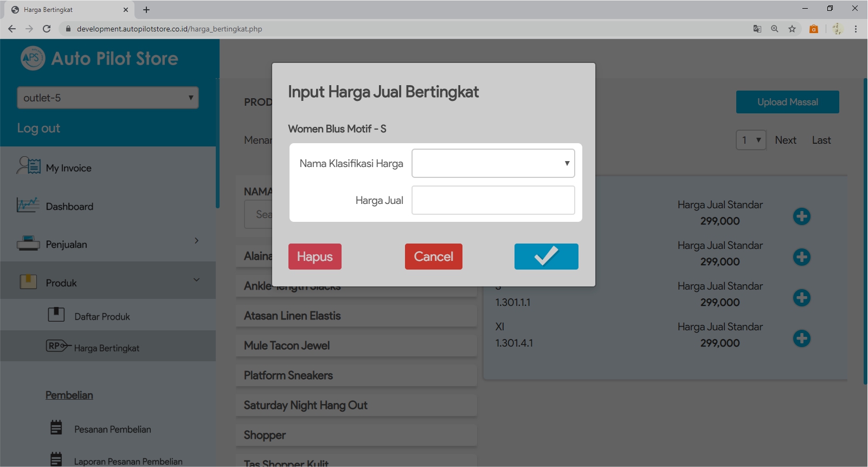Click the Penjualan cash register icon
Image resolution: width=868 pixels, height=467 pixels.
[x=28, y=244]
